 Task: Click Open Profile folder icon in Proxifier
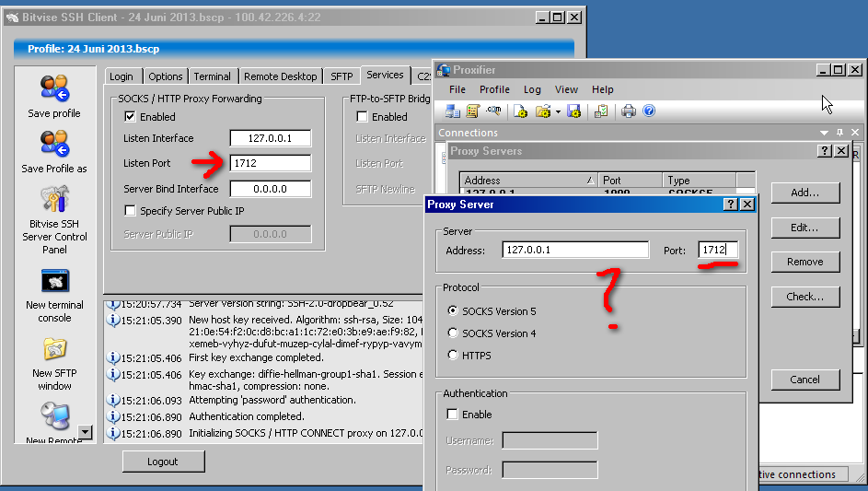pos(543,111)
